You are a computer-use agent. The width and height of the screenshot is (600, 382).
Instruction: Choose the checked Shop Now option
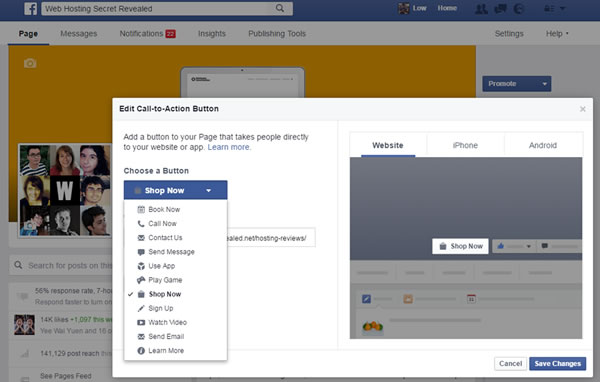click(176, 294)
